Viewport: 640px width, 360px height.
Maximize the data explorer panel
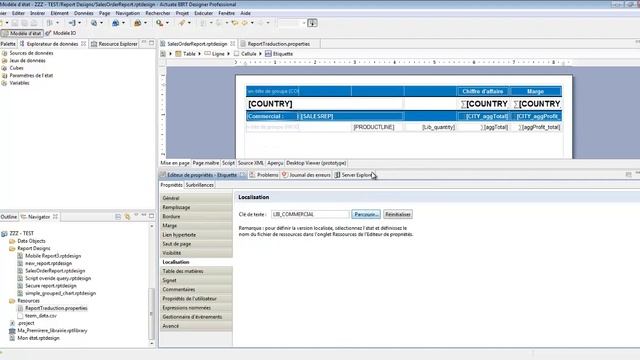click(x=151, y=43)
